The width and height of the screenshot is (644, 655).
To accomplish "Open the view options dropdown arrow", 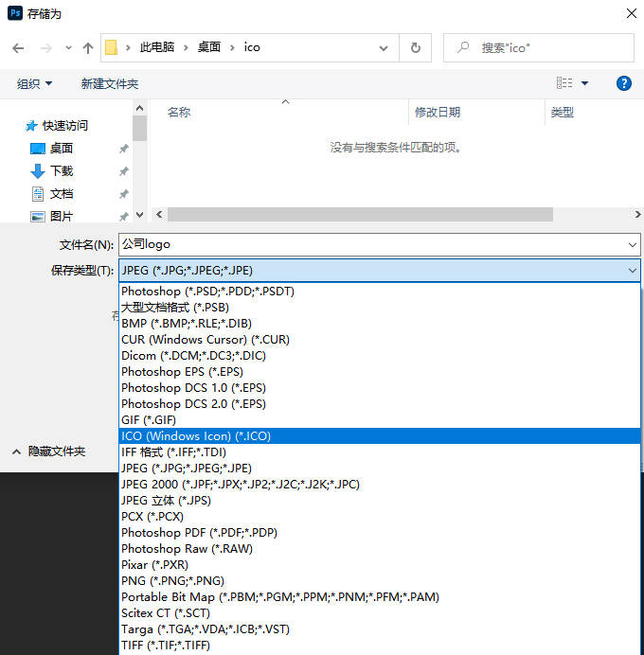I will (584, 83).
